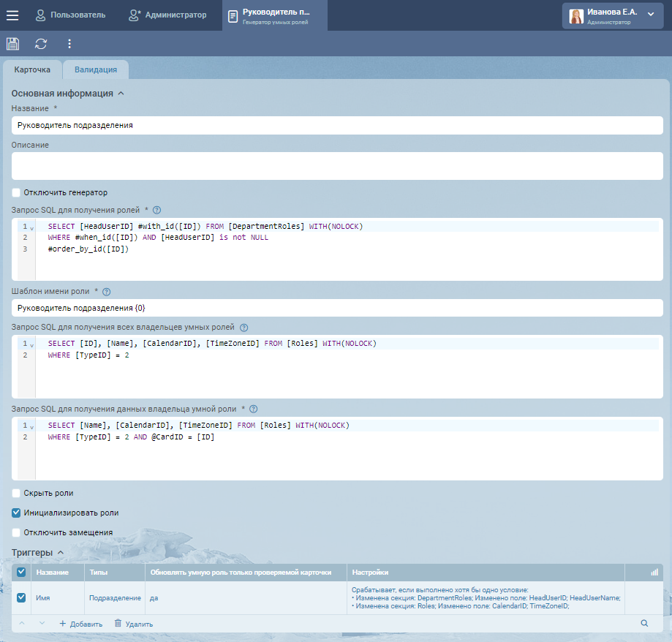Fold line 1 of roles SQL query
Viewport: 672px width, 642px height.
[31, 227]
